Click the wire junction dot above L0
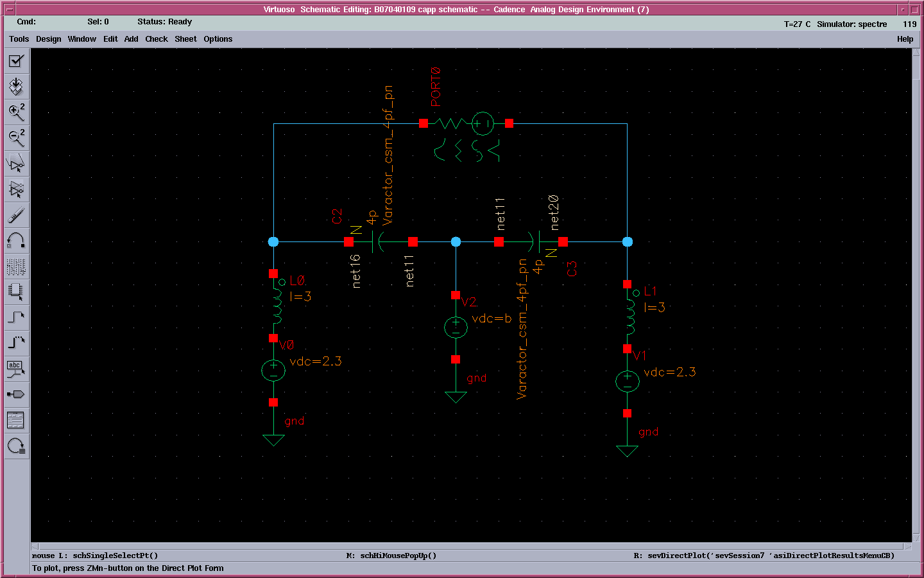 tap(273, 241)
